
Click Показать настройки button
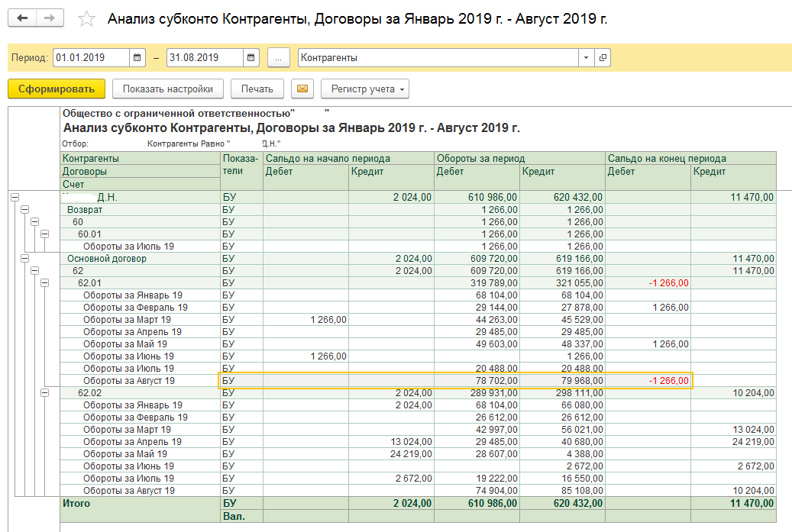168,89
